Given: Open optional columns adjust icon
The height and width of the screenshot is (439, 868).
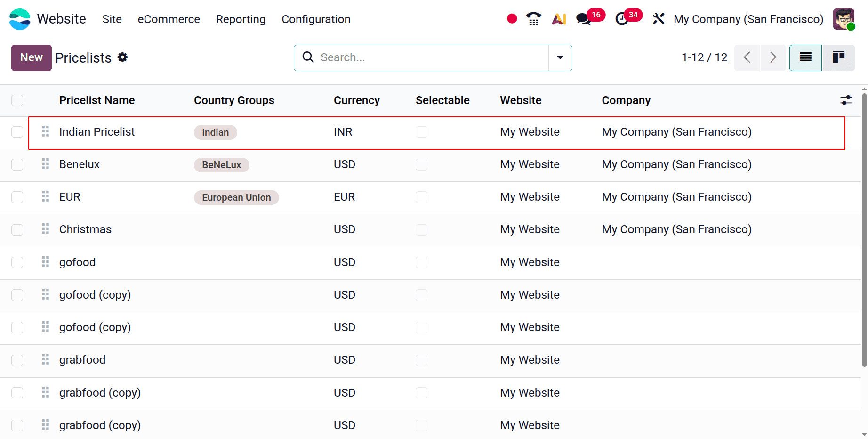Looking at the screenshot, I should (846, 100).
